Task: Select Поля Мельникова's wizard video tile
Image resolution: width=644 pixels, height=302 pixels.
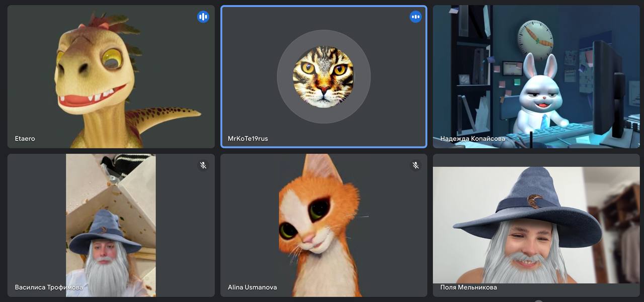Action: 536,225
